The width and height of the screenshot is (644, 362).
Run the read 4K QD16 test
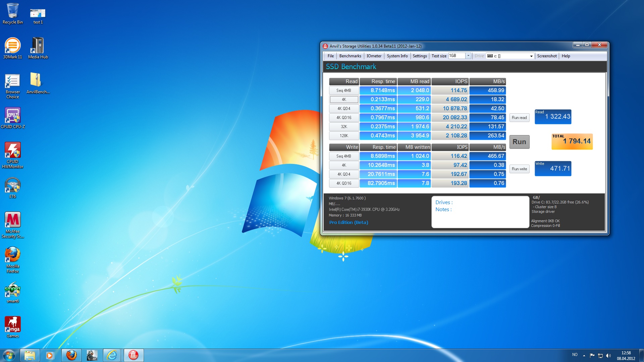point(344,118)
